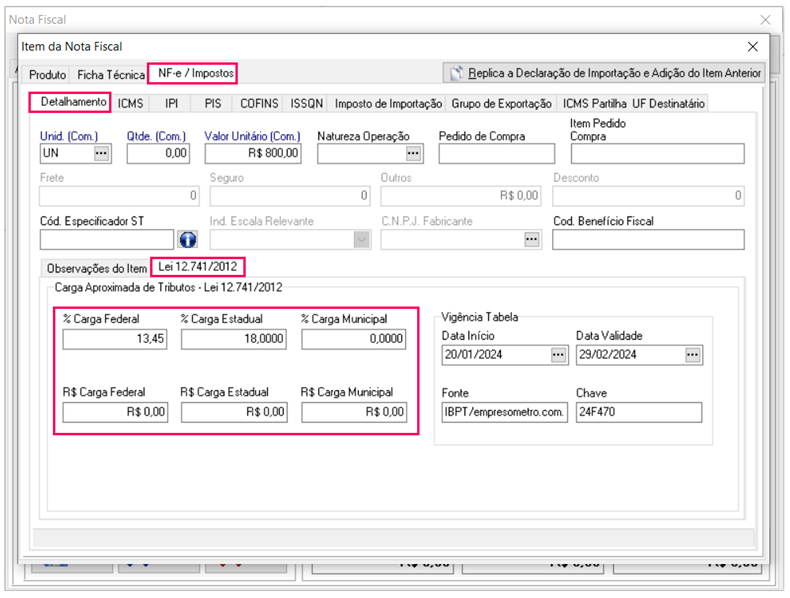The height and width of the screenshot is (598, 790).
Task: Select the Pedido de Compra input field
Action: (x=496, y=153)
